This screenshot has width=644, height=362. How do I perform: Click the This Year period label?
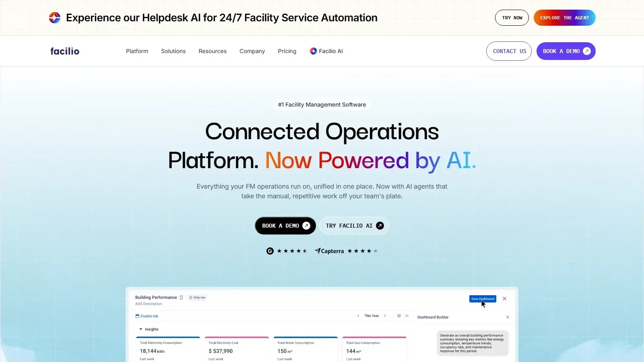coord(372,316)
